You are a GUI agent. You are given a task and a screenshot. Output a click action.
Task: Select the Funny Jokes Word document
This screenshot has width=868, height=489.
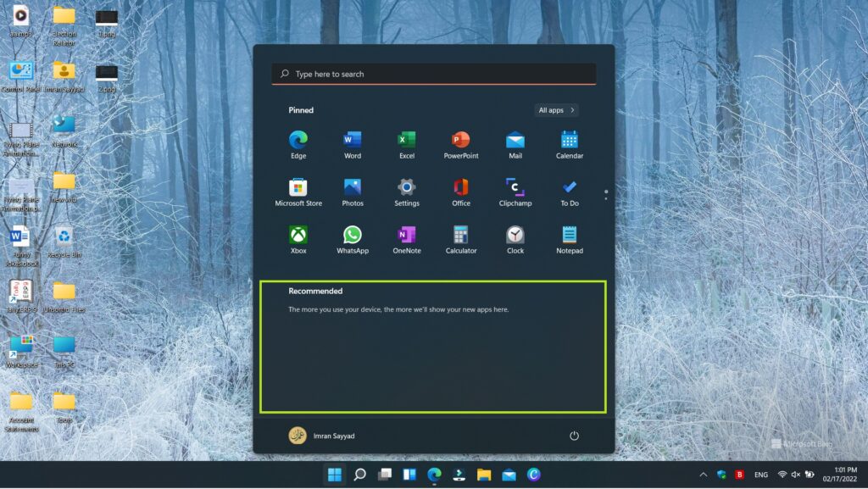(21, 247)
